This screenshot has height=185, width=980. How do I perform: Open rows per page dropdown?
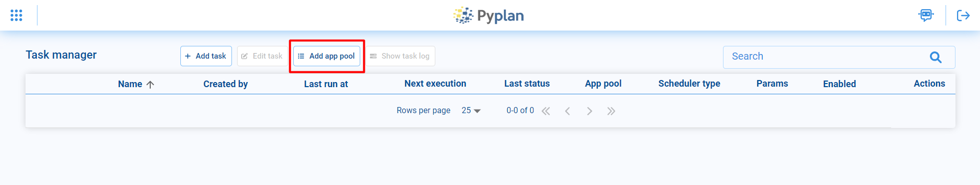471,111
